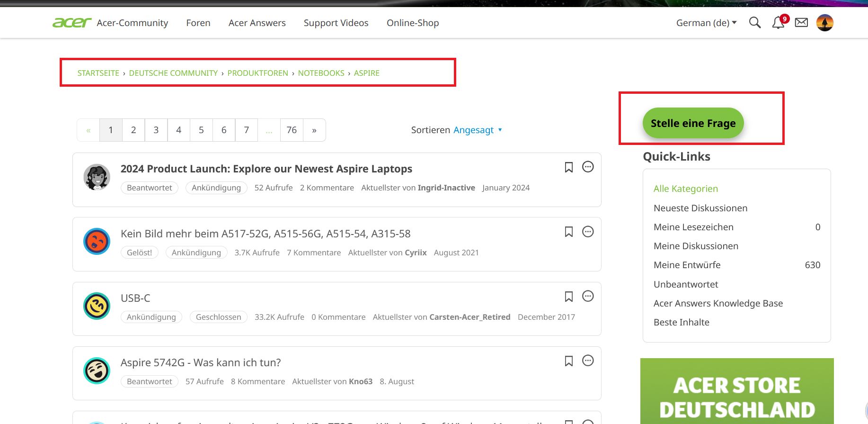This screenshot has height=424, width=868.
Task: Go to page 6
Action: (224, 130)
